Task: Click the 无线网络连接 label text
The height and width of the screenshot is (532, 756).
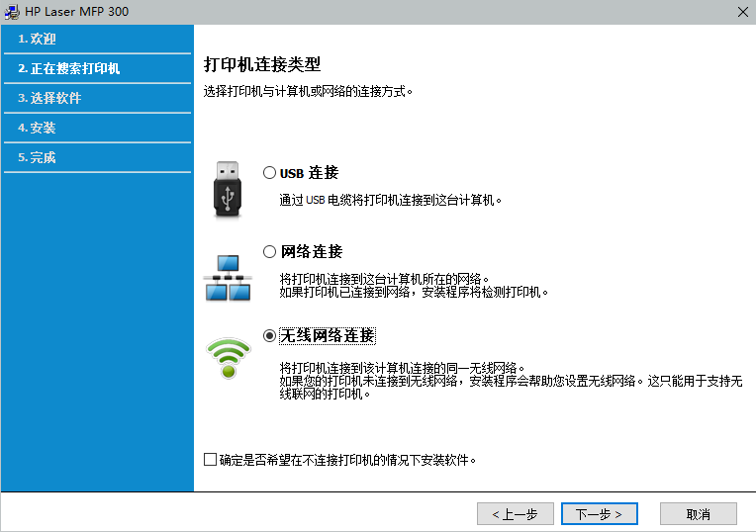Action: pyautogui.click(x=328, y=335)
